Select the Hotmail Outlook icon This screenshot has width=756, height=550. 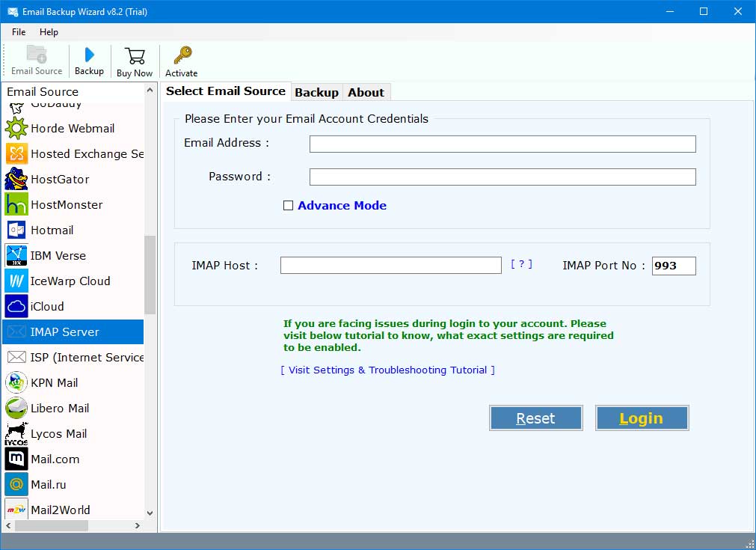click(x=16, y=230)
